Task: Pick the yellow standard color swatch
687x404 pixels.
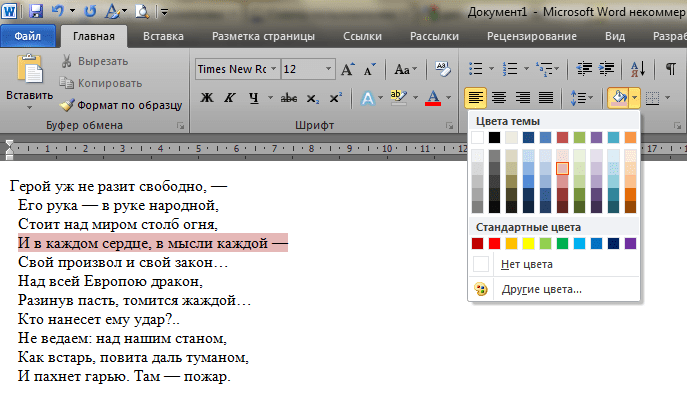Action: coord(528,243)
